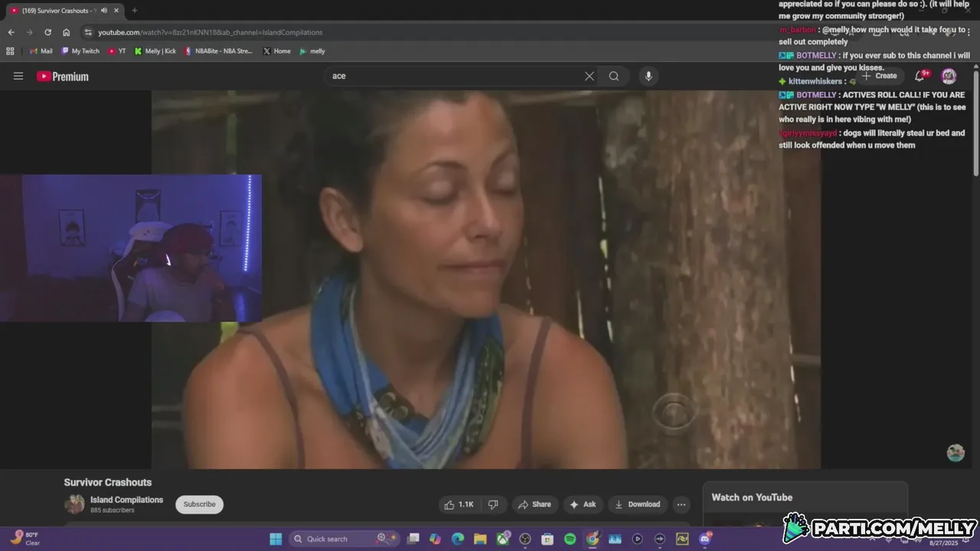
Task: Open the NBABite - NBA Stre... bookmark
Action: pos(219,51)
